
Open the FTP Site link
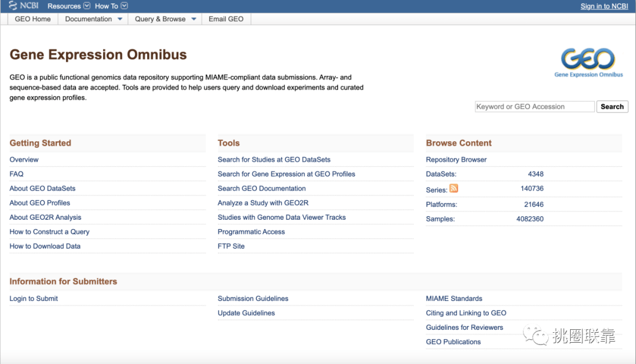[x=231, y=246]
